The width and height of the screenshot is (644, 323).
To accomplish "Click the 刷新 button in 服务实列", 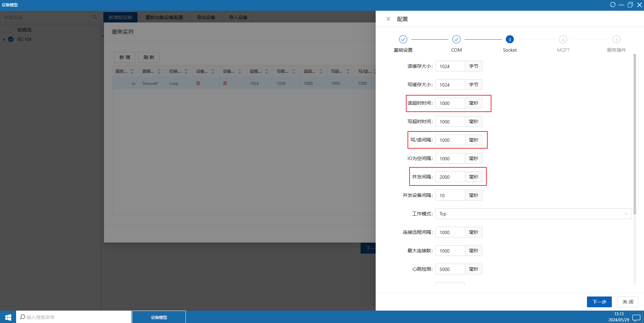I will pos(149,57).
